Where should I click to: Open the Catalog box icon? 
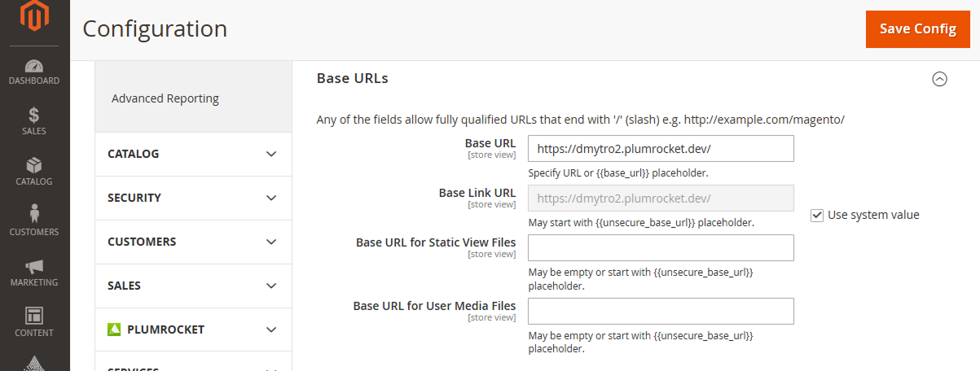point(34,166)
